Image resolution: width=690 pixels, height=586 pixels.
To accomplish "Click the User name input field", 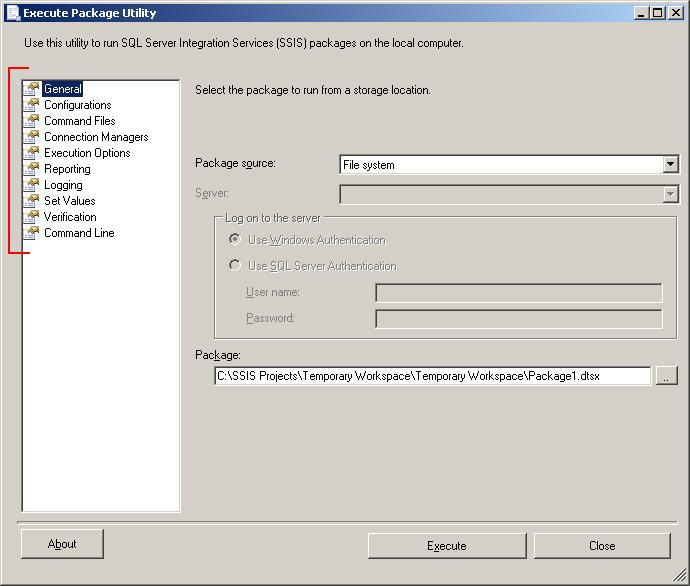I will (x=518, y=293).
